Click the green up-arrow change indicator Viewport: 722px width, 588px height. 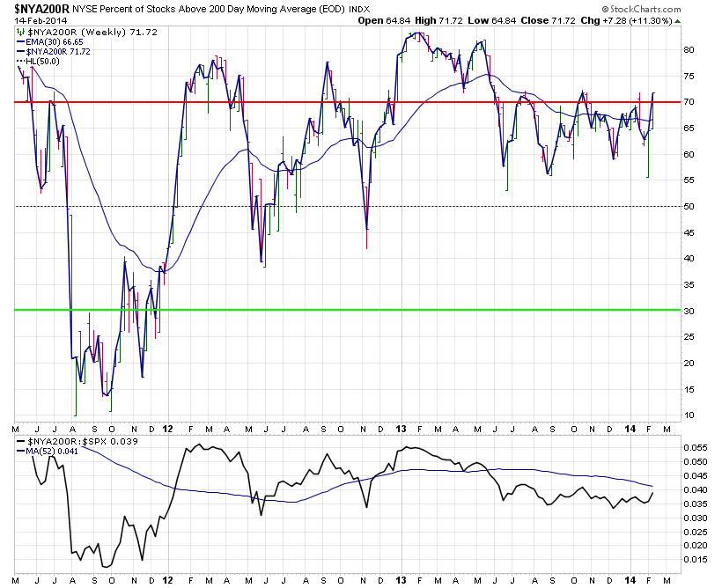[x=678, y=21]
